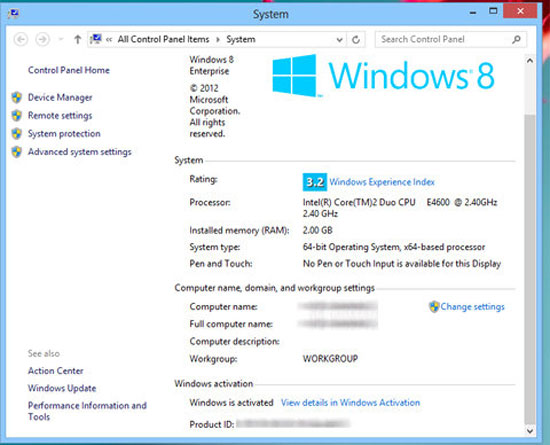Screen dimensions: 550x445
Task: Open System protection link
Action: pos(64,134)
